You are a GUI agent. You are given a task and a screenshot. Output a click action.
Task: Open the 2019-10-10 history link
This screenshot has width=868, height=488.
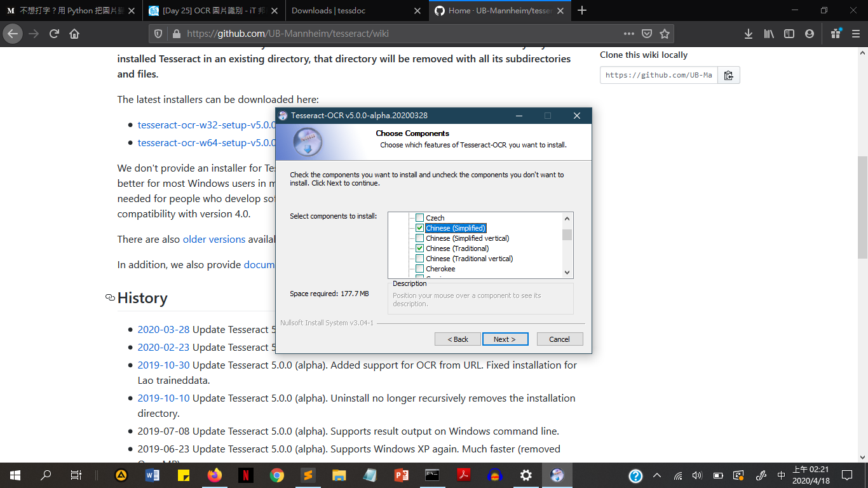[x=163, y=398]
